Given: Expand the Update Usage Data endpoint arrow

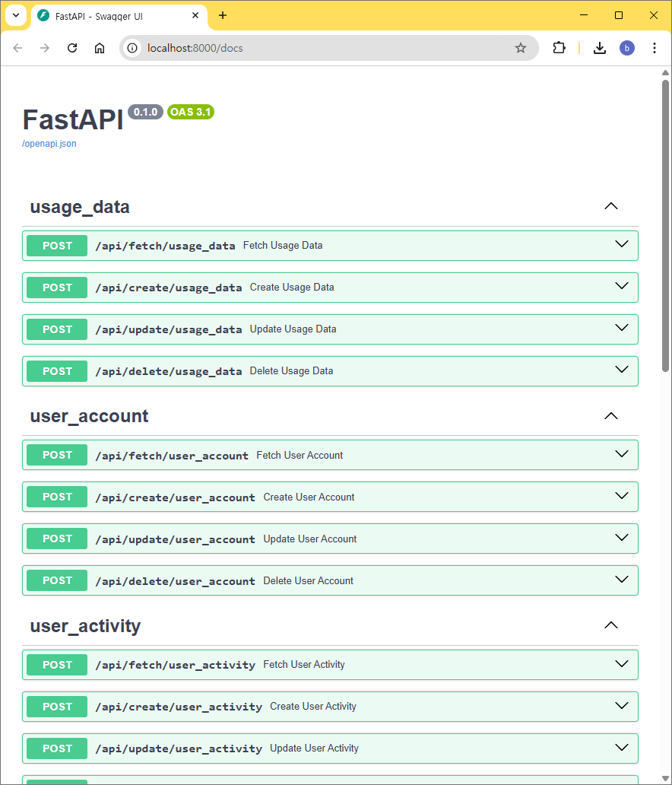Looking at the screenshot, I should click(x=622, y=328).
